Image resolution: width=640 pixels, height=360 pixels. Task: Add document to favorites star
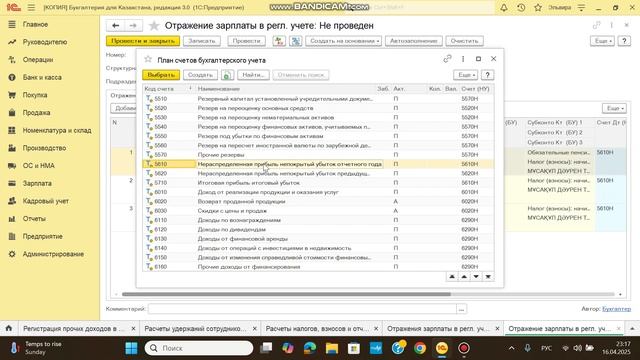point(154,26)
